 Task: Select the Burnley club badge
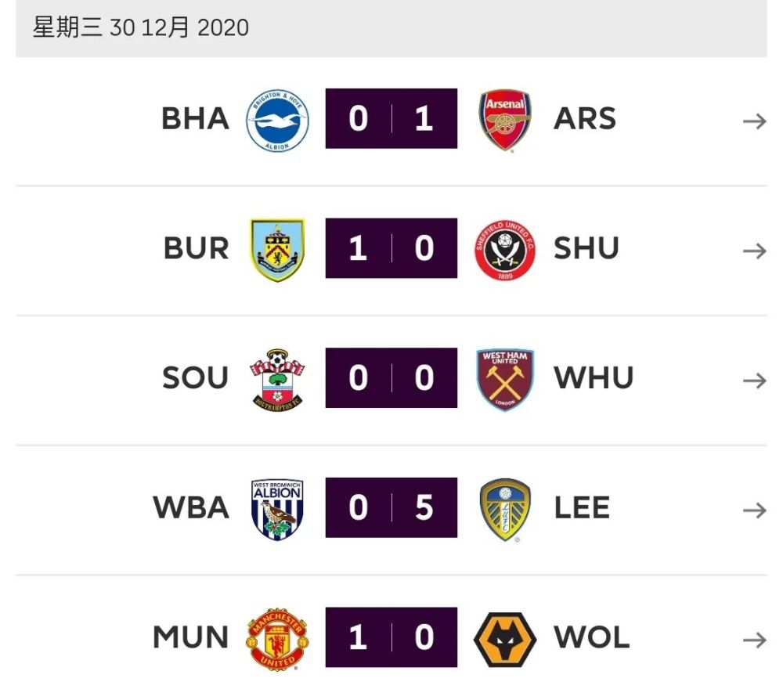point(277,249)
